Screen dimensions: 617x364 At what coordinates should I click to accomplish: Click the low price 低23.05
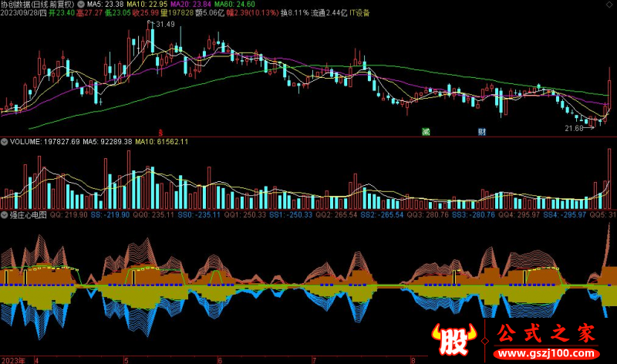(x=117, y=13)
